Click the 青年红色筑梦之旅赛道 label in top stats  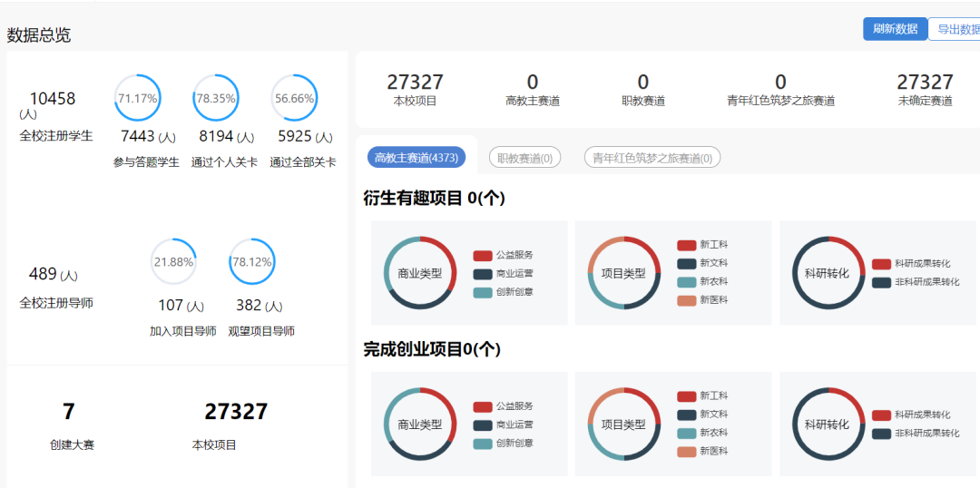(780, 102)
